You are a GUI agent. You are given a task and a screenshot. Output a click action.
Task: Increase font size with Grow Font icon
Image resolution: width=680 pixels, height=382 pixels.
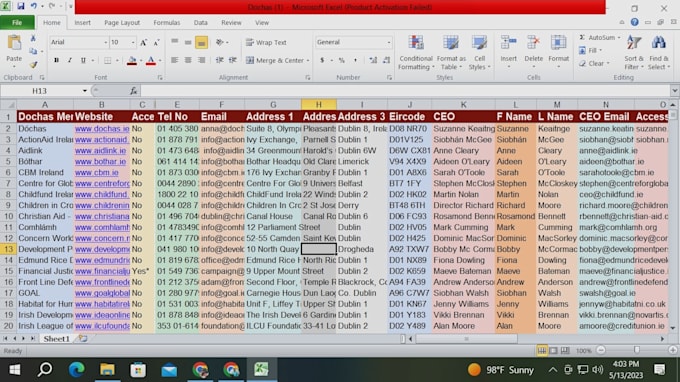143,42
